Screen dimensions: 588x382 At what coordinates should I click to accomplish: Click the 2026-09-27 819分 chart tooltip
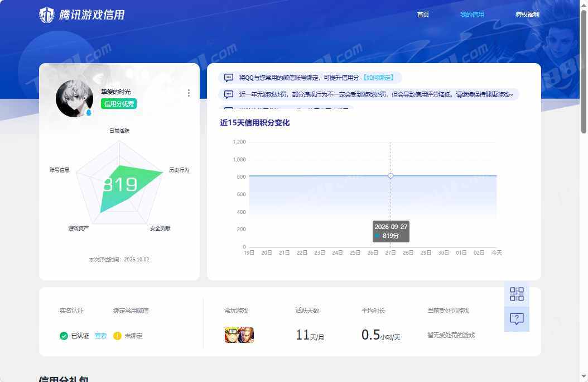[391, 231]
